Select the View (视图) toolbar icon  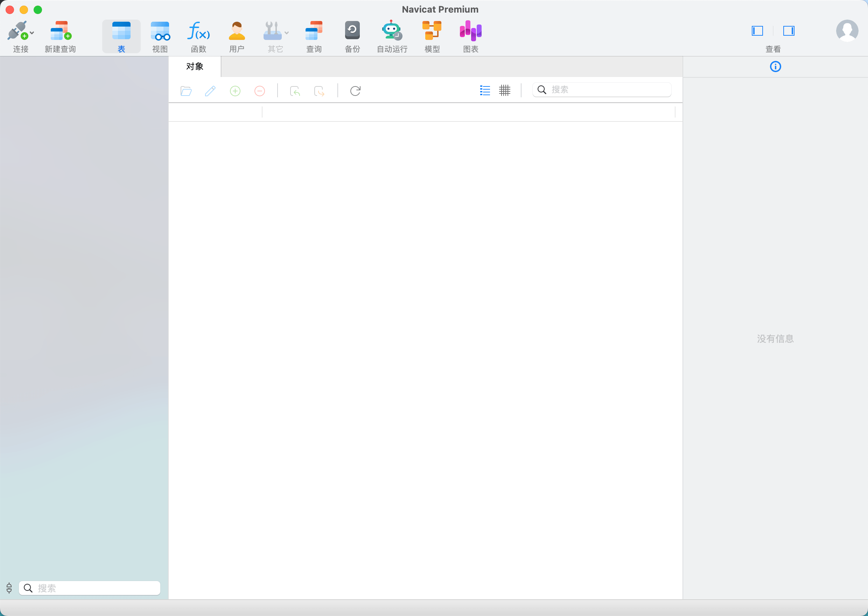tap(160, 31)
